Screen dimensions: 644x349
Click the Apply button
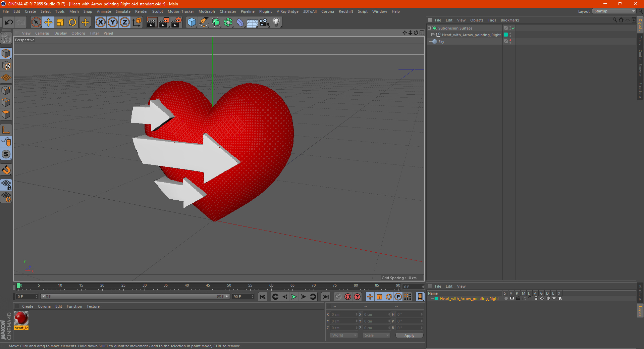[x=409, y=336]
